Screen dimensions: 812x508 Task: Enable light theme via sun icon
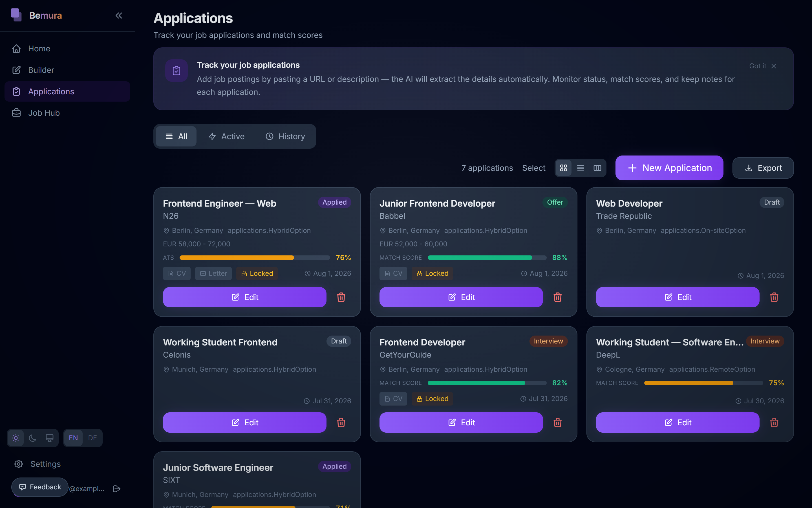click(16, 438)
